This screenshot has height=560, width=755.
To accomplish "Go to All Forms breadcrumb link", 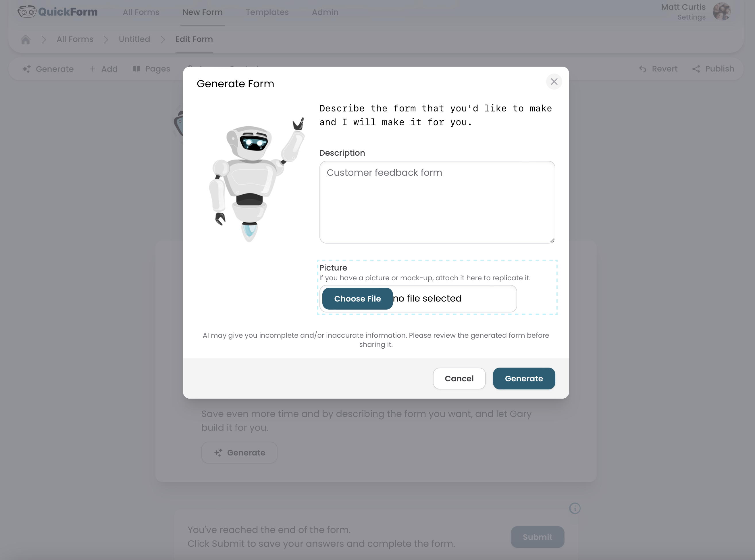I will 75,39.
